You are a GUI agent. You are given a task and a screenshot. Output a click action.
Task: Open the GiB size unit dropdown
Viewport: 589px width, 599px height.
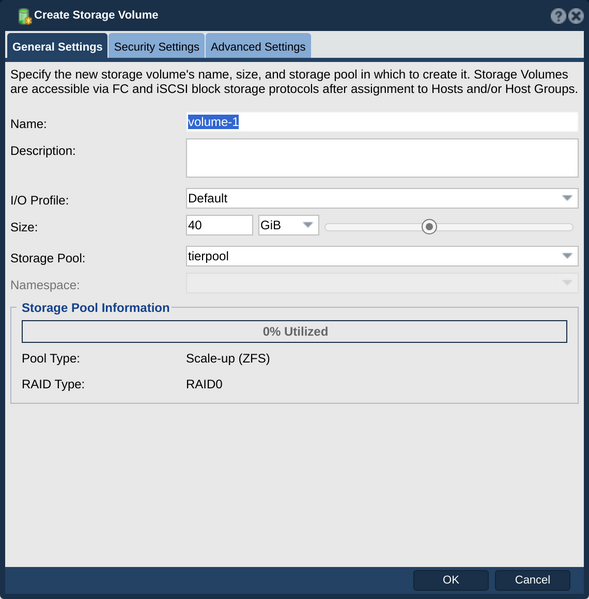[288, 225]
